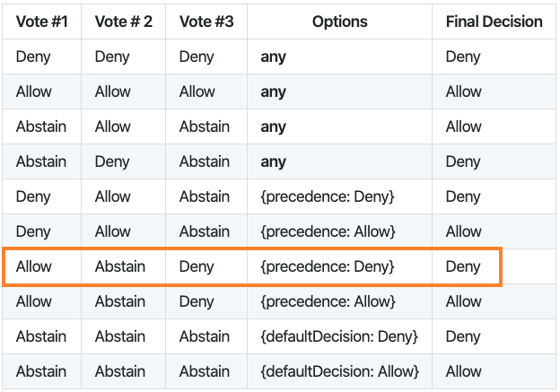Click the "{defaultDecision: Allow}" options cell

[x=339, y=371]
